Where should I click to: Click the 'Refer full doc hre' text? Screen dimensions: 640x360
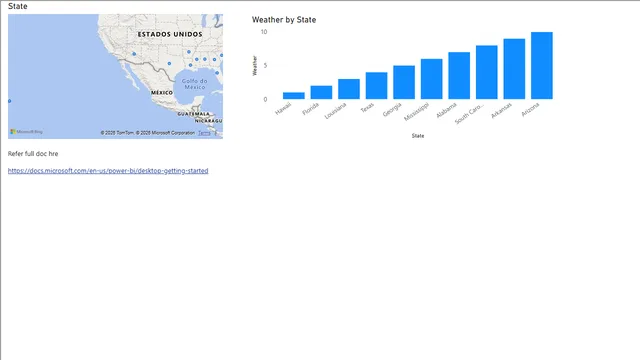[x=33, y=154]
